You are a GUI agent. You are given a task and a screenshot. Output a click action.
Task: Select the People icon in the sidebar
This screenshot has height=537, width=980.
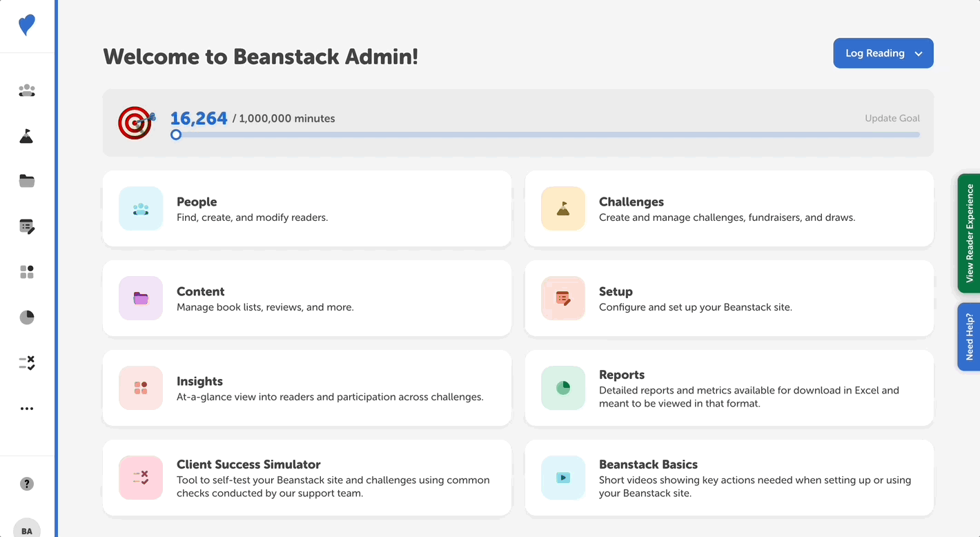(26, 90)
